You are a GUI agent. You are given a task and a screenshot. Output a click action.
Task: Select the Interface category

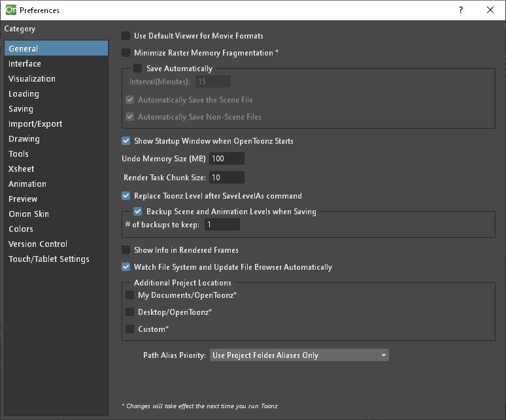coord(25,64)
